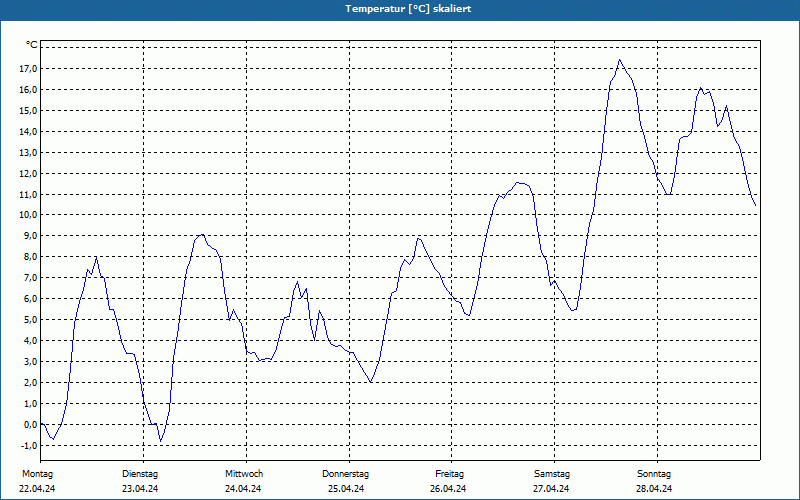Click the 6,0 value on temperature axis

click(30, 298)
